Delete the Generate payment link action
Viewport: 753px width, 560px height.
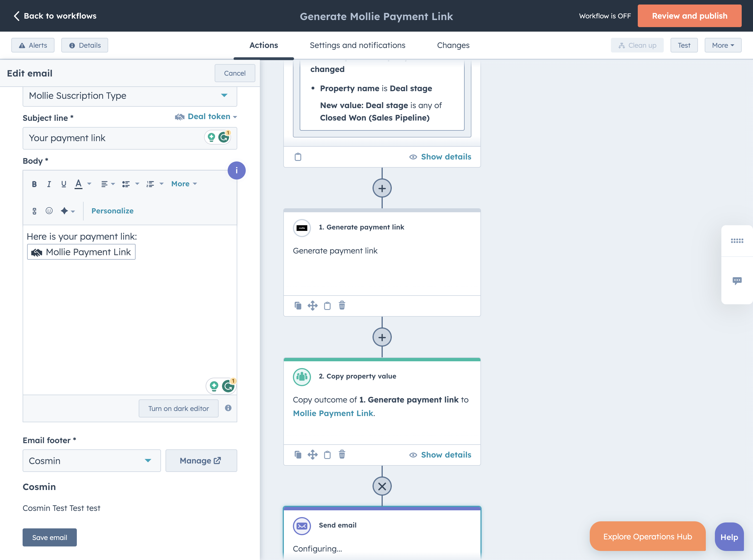click(x=342, y=305)
